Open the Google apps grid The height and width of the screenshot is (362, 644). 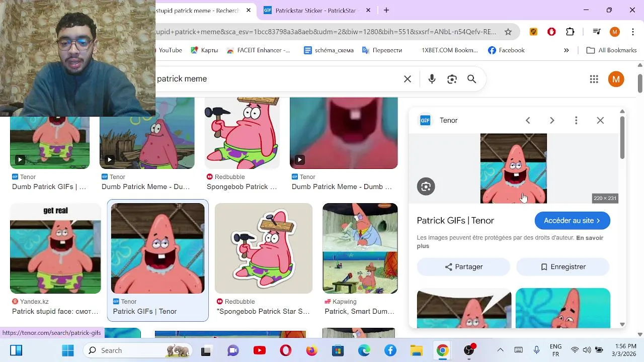[594, 79]
